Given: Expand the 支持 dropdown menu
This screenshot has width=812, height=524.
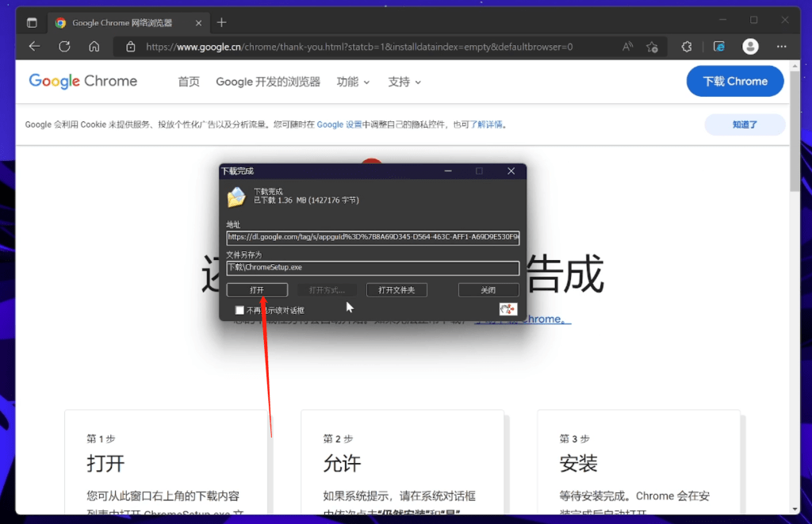Looking at the screenshot, I should pyautogui.click(x=404, y=82).
